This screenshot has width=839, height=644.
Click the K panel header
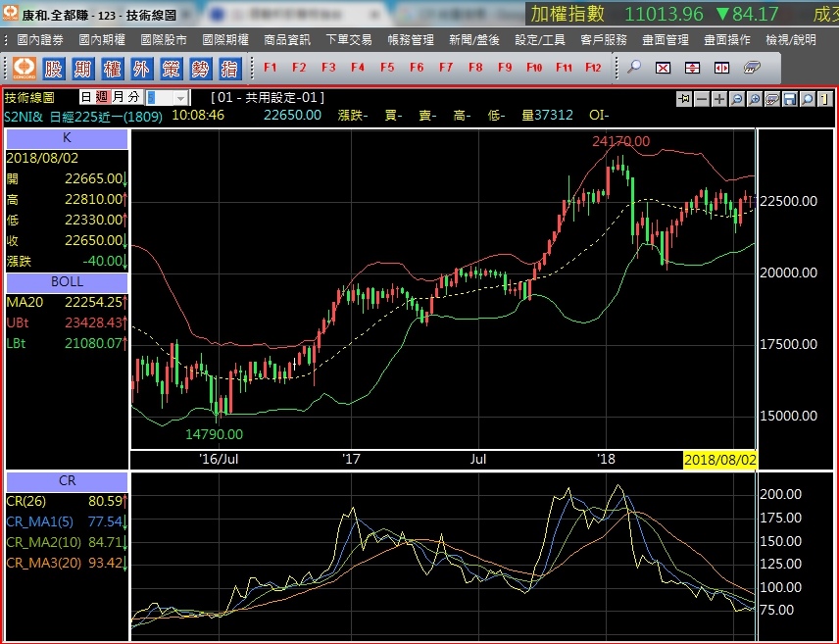(67, 138)
